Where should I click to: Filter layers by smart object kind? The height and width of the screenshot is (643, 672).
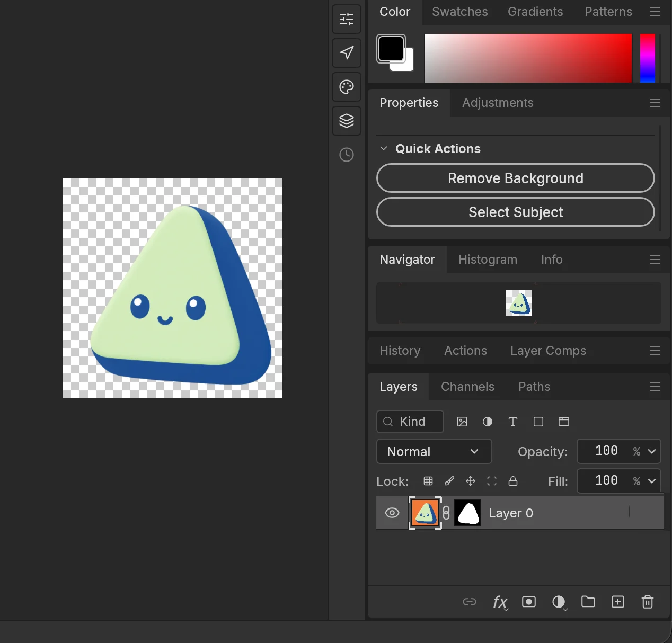564,422
